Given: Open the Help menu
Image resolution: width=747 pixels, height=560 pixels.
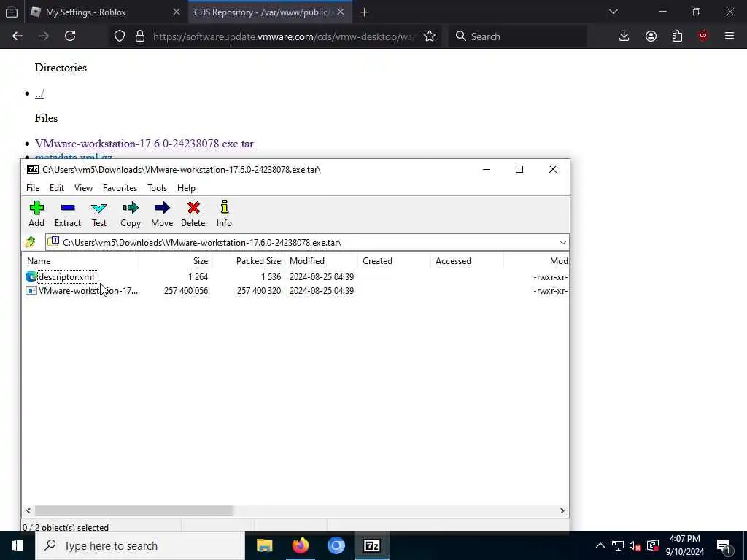Looking at the screenshot, I should 186,188.
